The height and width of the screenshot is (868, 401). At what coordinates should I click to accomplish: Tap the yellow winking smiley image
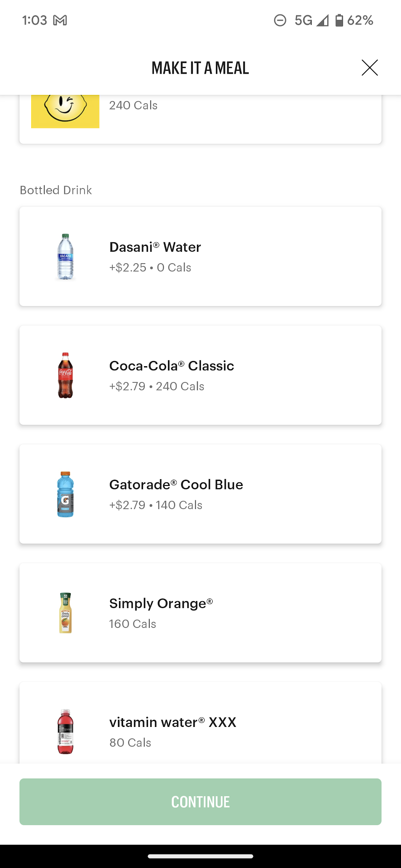pyautogui.click(x=65, y=111)
